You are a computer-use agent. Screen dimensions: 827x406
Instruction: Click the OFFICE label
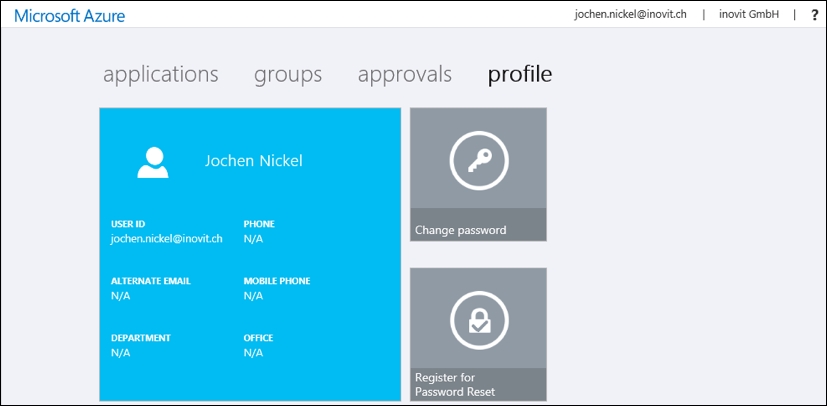click(x=258, y=338)
